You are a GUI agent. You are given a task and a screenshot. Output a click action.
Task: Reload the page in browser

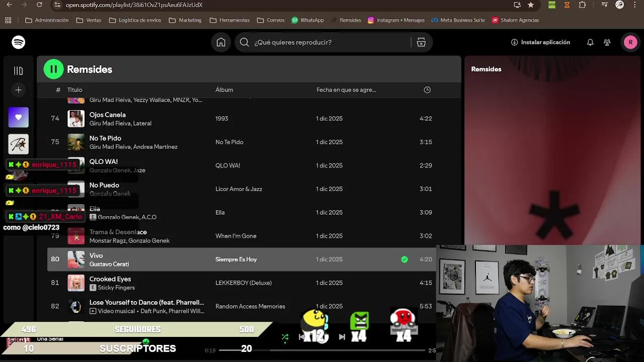(x=40, y=5)
